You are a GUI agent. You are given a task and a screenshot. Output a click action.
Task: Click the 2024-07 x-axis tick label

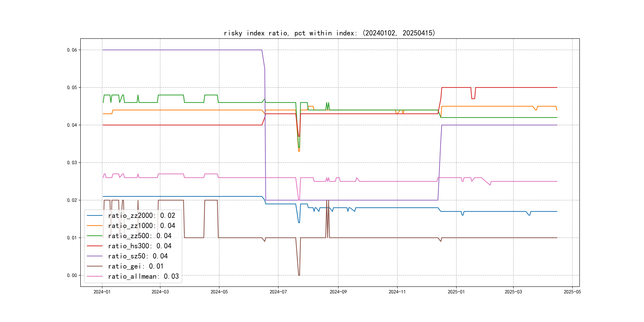point(278,292)
